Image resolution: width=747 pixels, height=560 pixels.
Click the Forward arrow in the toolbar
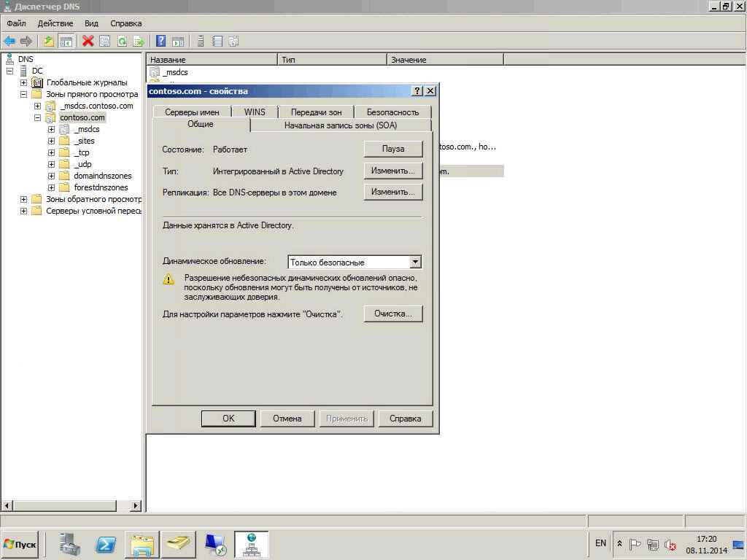point(26,42)
